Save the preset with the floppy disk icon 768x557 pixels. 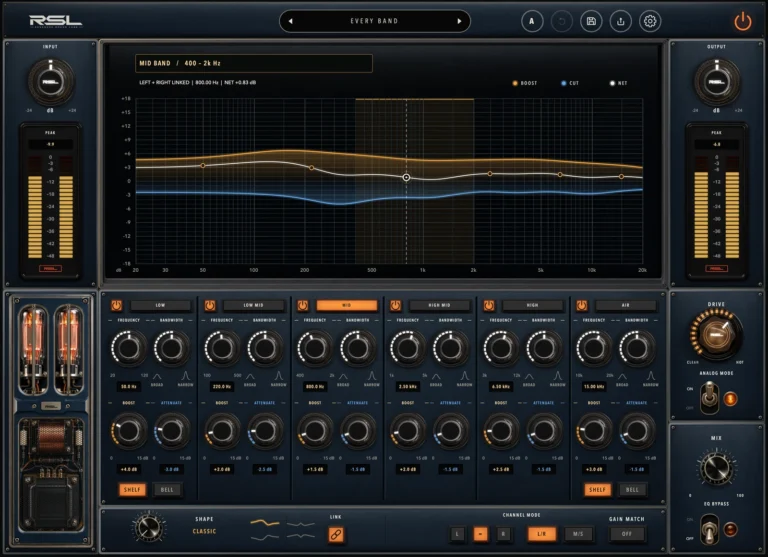(591, 21)
